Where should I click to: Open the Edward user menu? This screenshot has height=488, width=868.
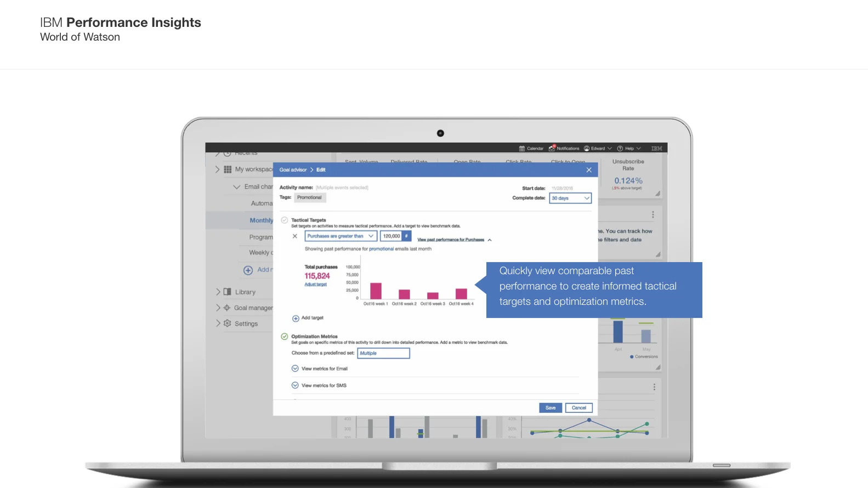pos(598,149)
